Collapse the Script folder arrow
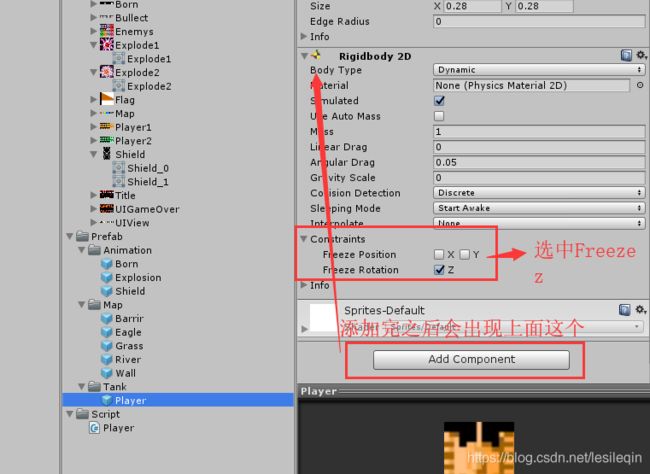 [x=70, y=414]
